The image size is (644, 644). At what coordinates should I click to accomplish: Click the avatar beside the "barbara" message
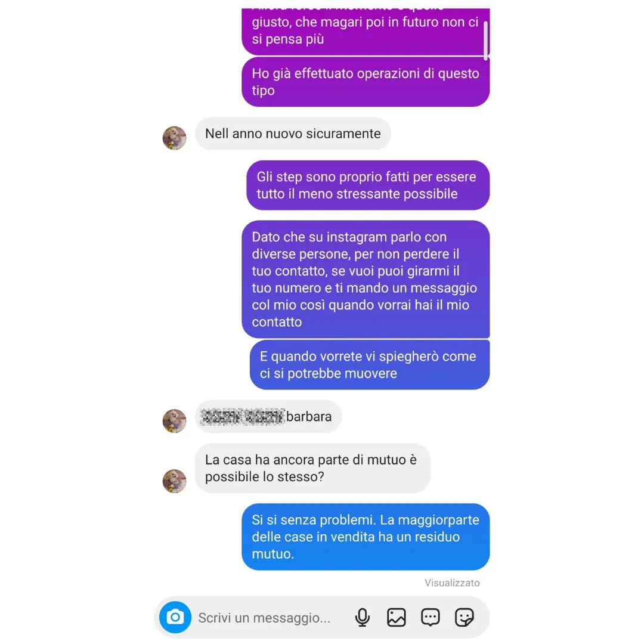tap(175, 420)
